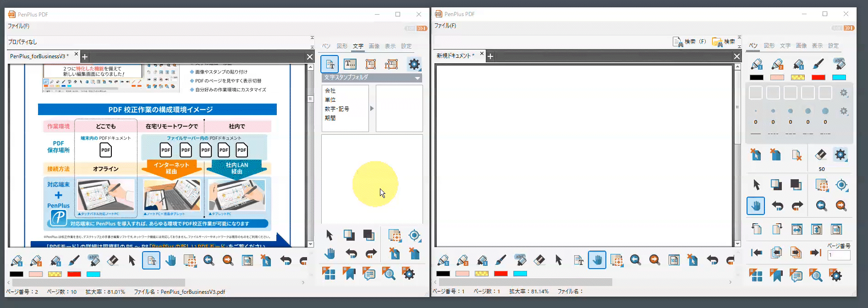Open bookmark icon in PenPlus_forBusinessV3 side panel
Image resolution: width=868 pixels, height=308 pixels.
pyautogui.click(x=349, y=274)
